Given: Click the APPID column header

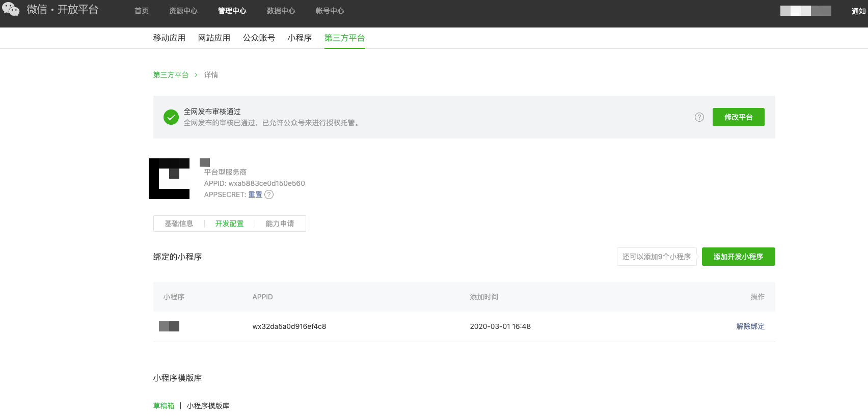Looking at the screenshot, I should click(x=263, y=297).
